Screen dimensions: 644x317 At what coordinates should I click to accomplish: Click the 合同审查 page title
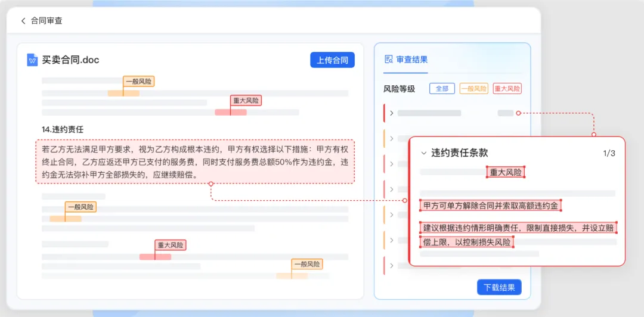point(47,20)
